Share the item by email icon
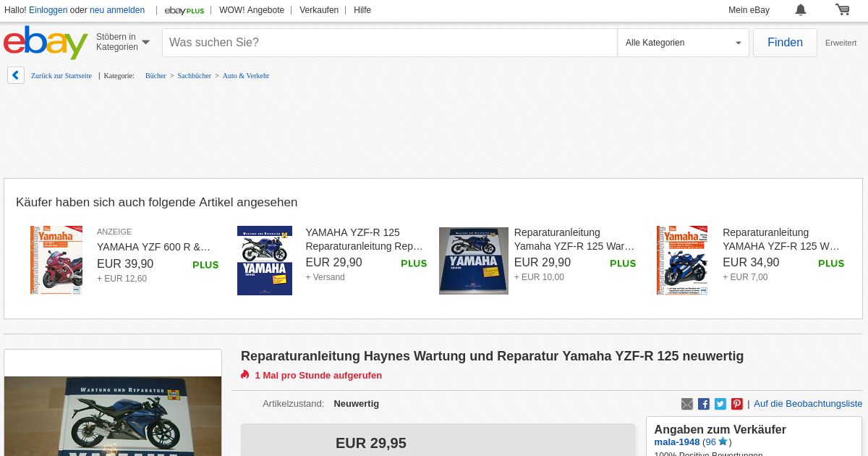The image size is (868, 456). 687,404
